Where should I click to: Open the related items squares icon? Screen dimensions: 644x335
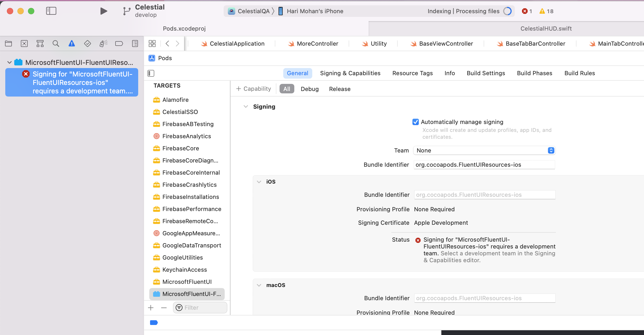click(x=152, y=43)
